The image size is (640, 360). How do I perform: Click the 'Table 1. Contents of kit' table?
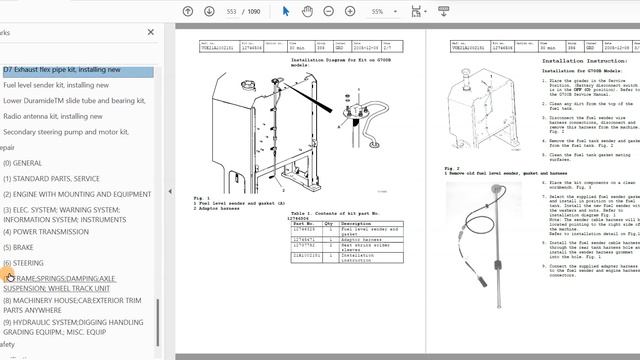pyautogui.click(x=347, y=242)
